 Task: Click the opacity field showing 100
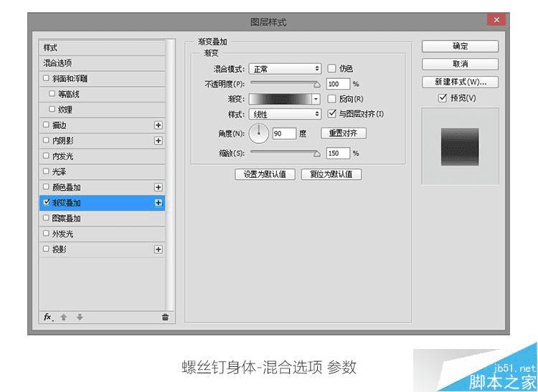pos(338,84)
